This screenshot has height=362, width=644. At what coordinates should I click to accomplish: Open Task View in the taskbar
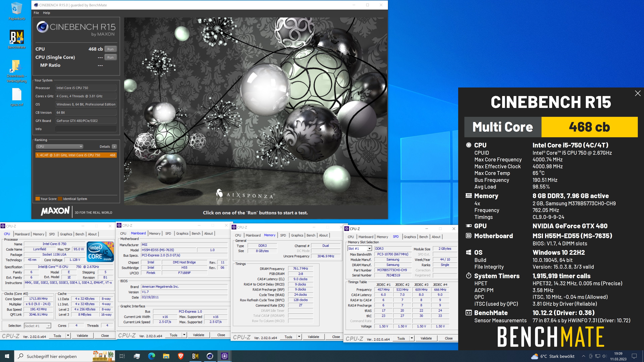point(122,356)
